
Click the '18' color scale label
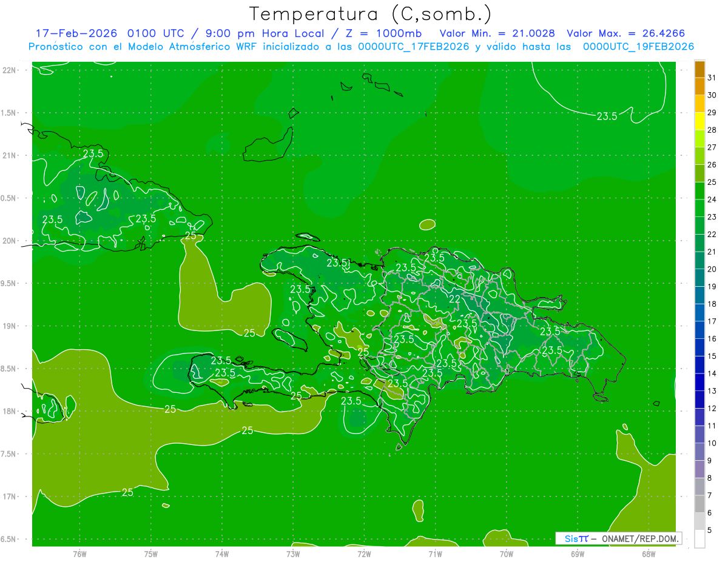[x=712, y=304]
